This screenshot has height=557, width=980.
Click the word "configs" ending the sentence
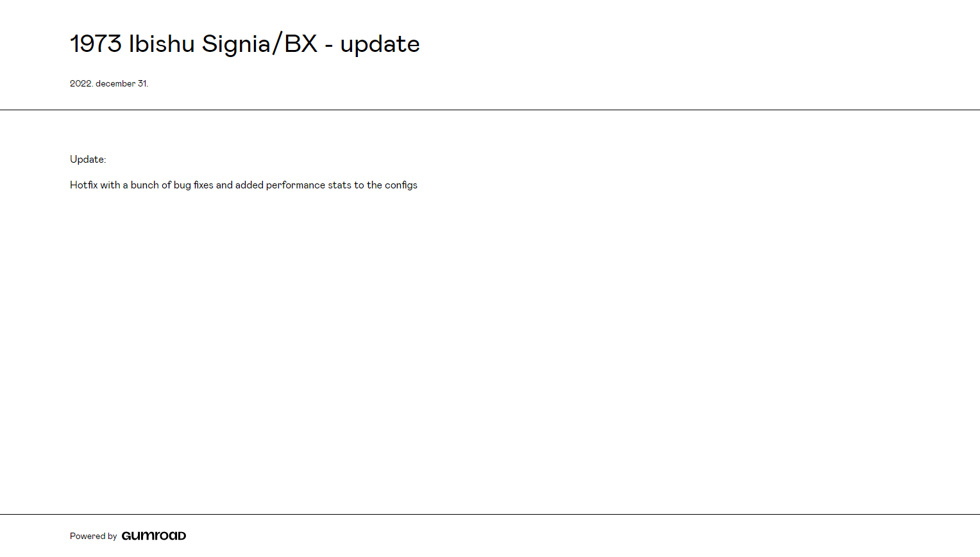click(401, 185)
